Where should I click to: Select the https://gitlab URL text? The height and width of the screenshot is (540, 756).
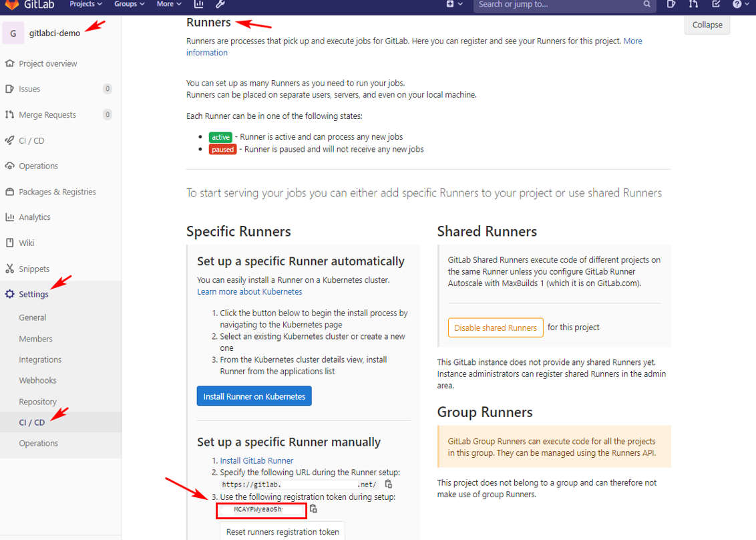299,485
